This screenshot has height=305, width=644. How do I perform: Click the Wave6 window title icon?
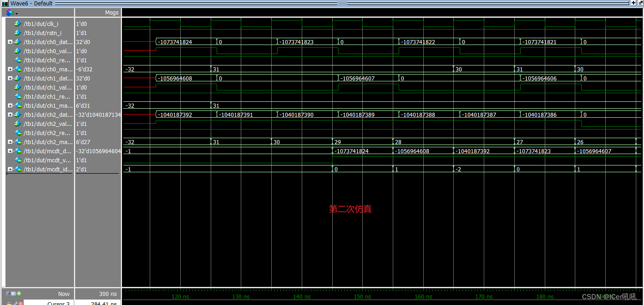(x=5, y=3)
